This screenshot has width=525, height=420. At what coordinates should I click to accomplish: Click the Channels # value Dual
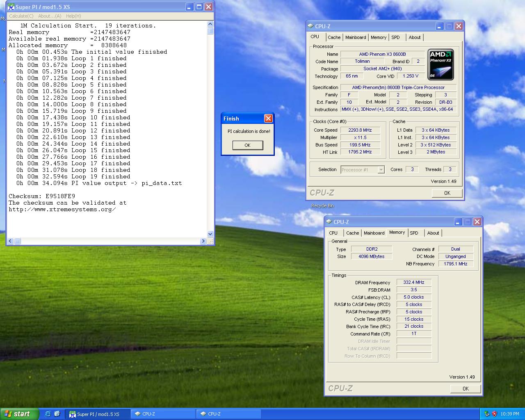pyautogui.click(x=456, y=249)
